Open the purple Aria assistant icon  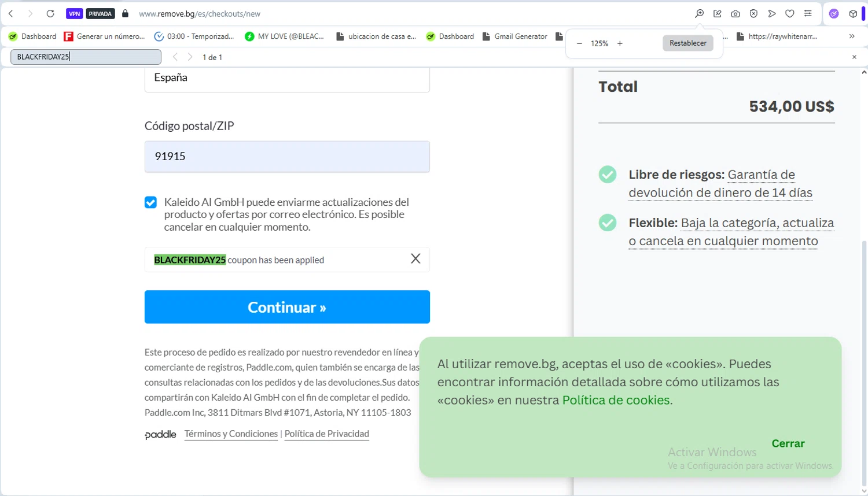pyautogui.click(x=834, y=14)
